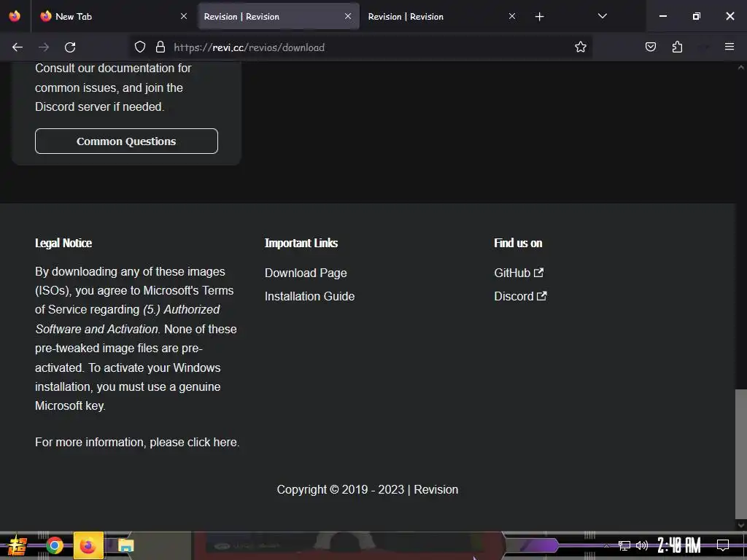Click the Firefox View icon
Image resolution: width=747 pixels, height=560 pixels.
pyautogui.click(x=15, y=16)
